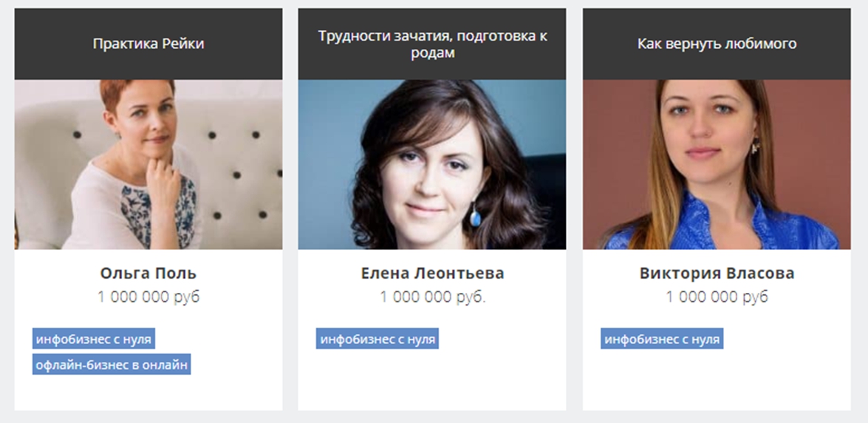Click 1 000 000 руб under Ольга Поль

tap(148, 297)
